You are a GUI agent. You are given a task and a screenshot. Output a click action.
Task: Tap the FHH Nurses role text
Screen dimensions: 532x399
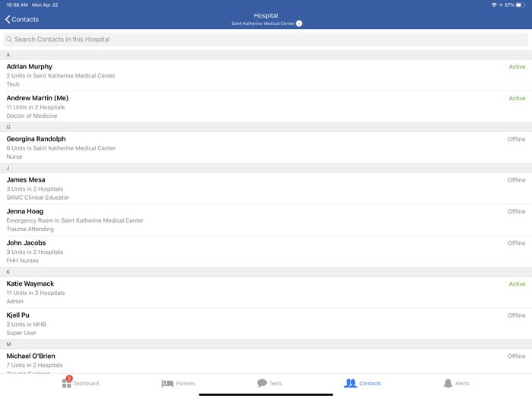coord(22,261)
